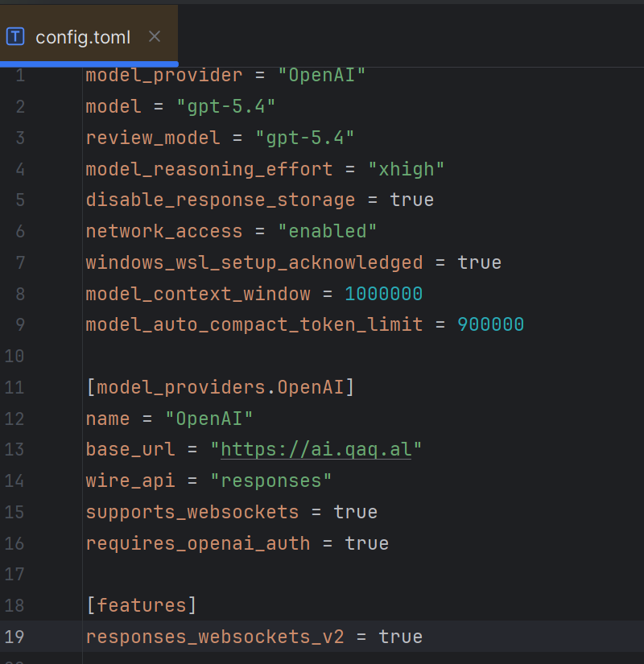Click line number 18 in gutter

tap(14, 605)
